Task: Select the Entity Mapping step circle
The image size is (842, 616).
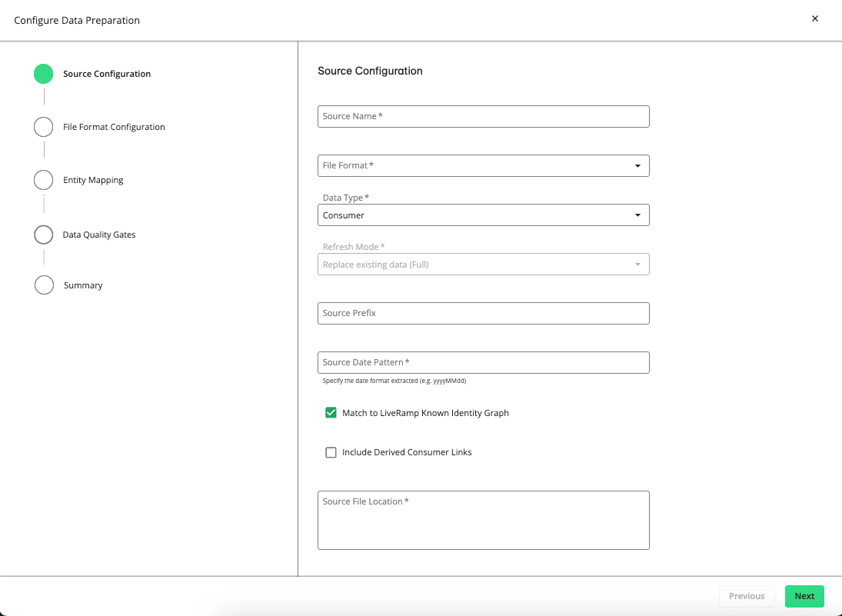Action: point(44,180)
